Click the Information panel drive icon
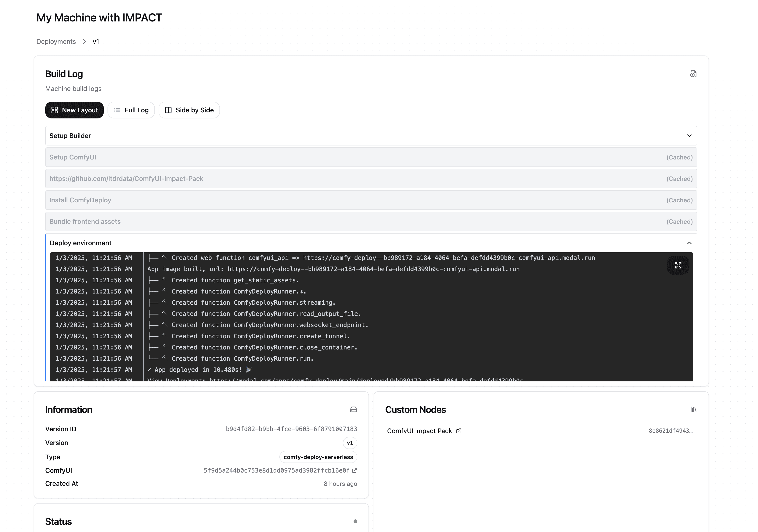The width and height of the screenshot is (758, 532). click(x=353, y=410)
